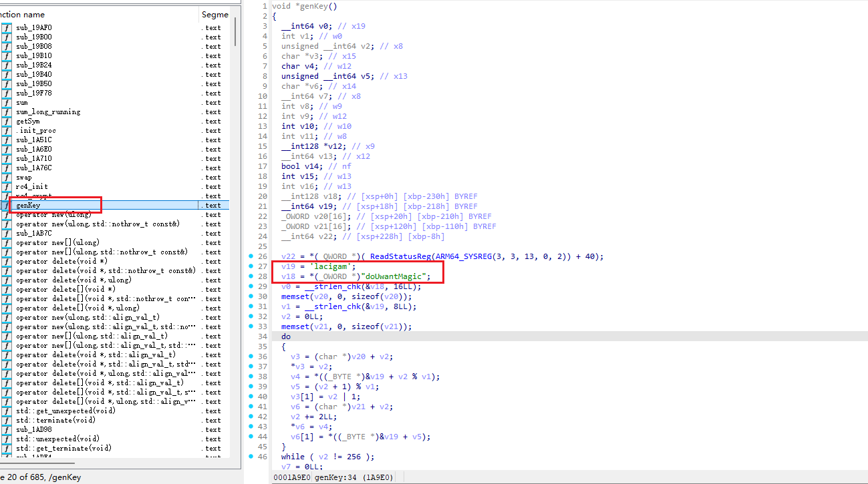This screenshot has height=484, width=868.
Task: Click the function icon next to std::terminate(void)
Action: point(6,421)
